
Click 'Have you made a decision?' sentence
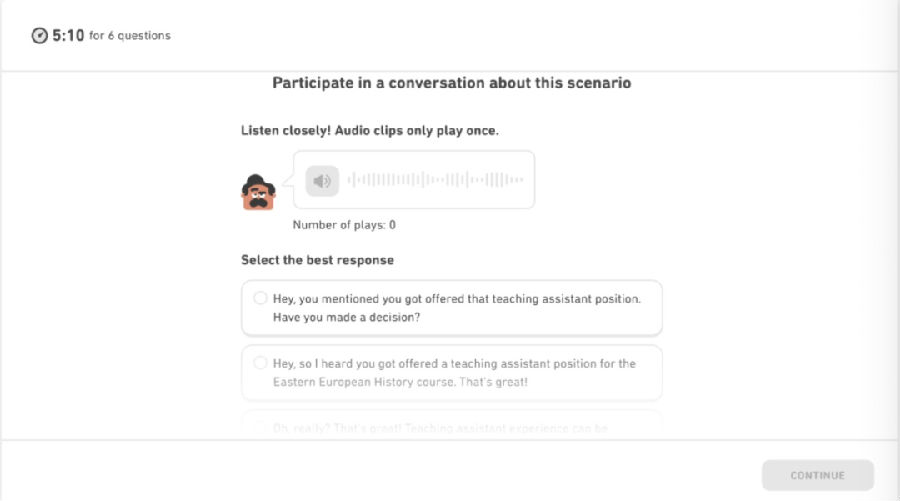[346, 317]
